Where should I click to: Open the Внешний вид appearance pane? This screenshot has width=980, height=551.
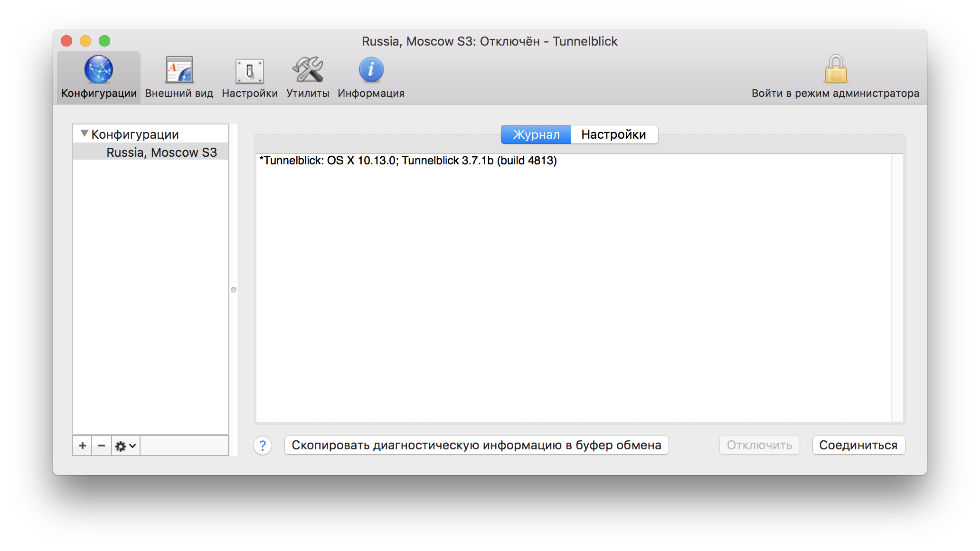click(x=179, y=77)
